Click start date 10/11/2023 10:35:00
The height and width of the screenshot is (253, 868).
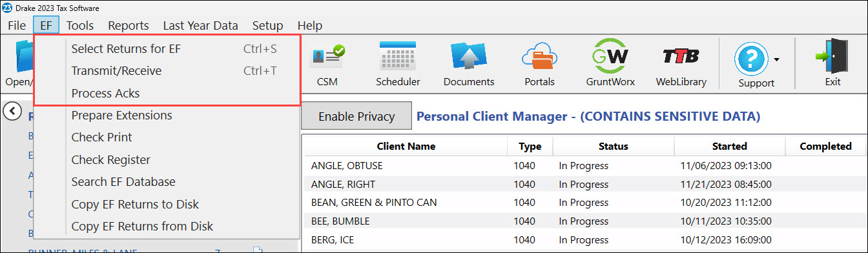(726, 221)
